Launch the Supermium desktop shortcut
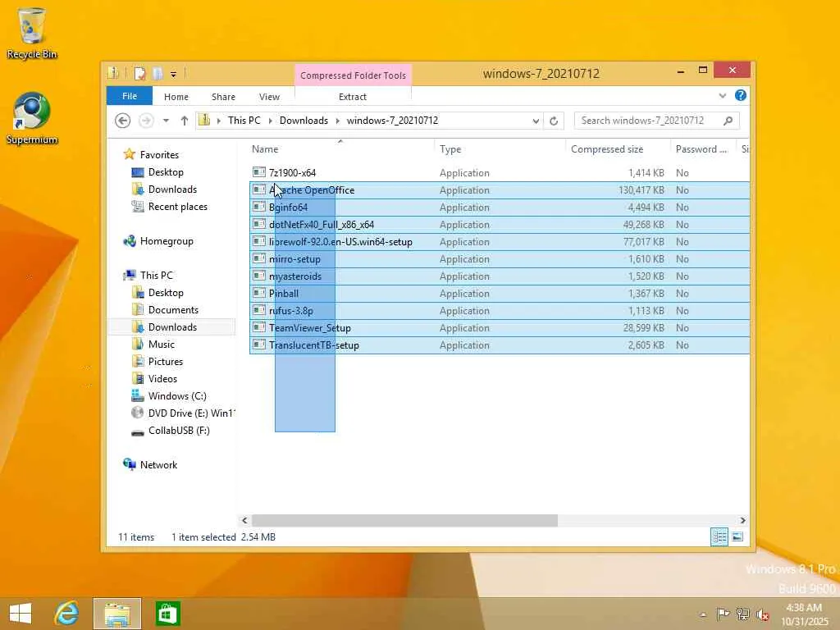 [x=32, y=118]
